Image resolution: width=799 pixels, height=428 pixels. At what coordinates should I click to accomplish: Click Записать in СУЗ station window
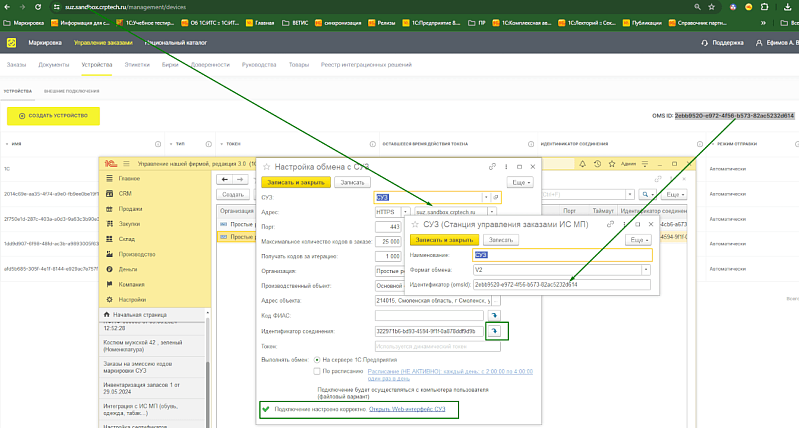(501, 240)
